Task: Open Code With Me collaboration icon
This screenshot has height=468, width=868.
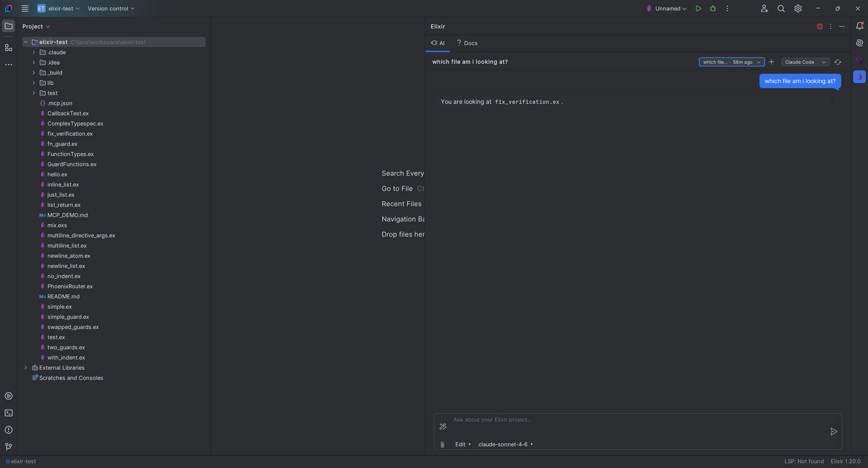Action: pos(764,9)
